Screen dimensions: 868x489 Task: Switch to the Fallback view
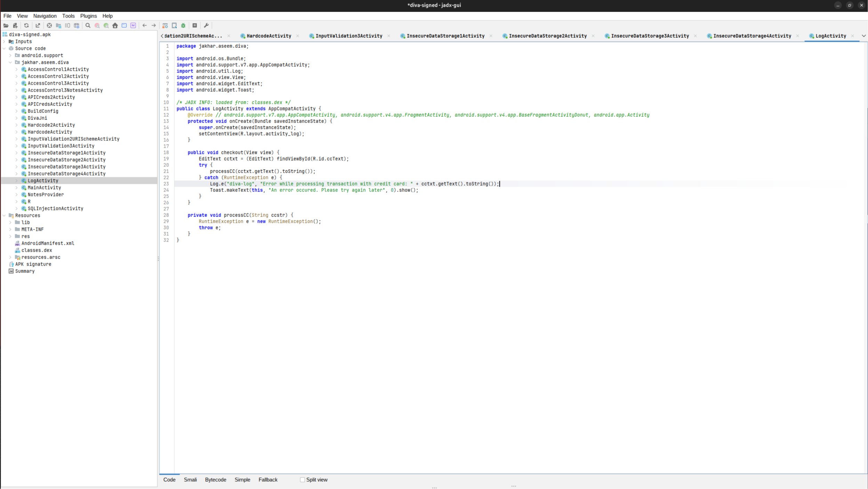[x=268, y=480]
